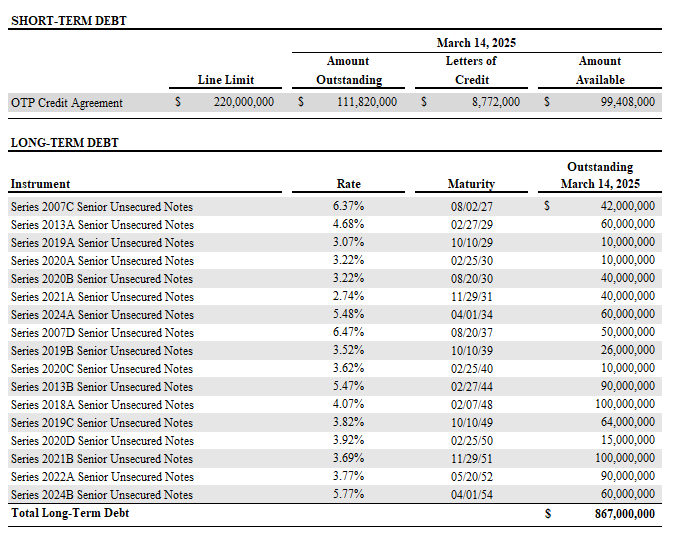Click the LONG-TERM DEBT section heading

64,143
